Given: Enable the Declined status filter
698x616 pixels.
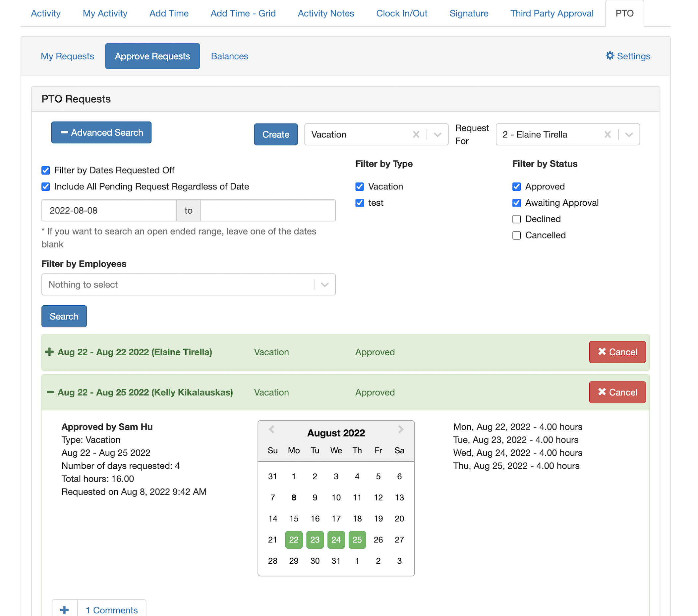Looking at the screenshot, I should pos(516,219).
